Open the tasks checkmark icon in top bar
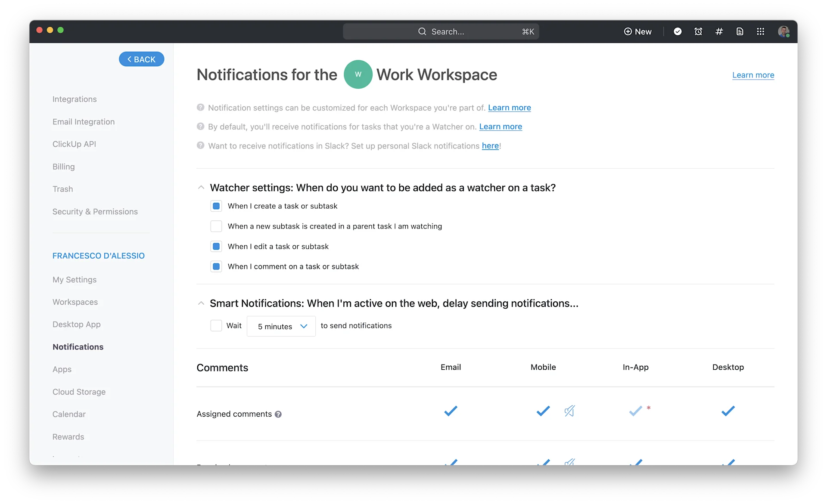 pyautogui.click(x=678, y=31)
